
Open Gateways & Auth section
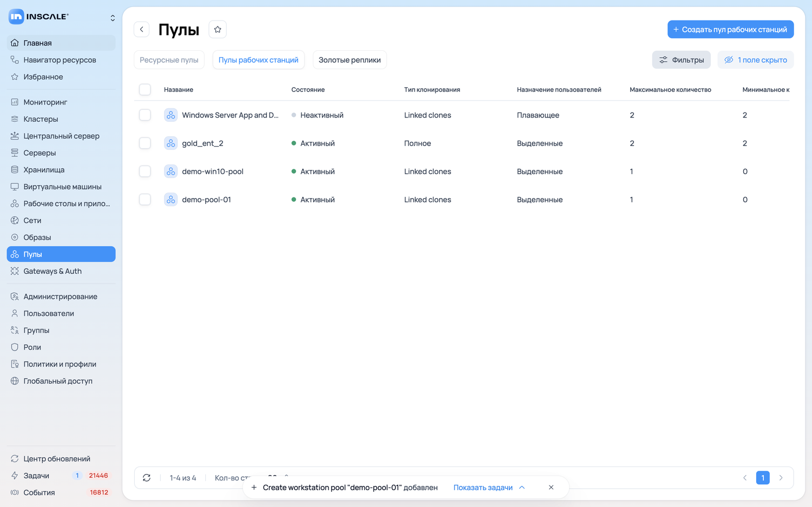click(x=61, y=271)
